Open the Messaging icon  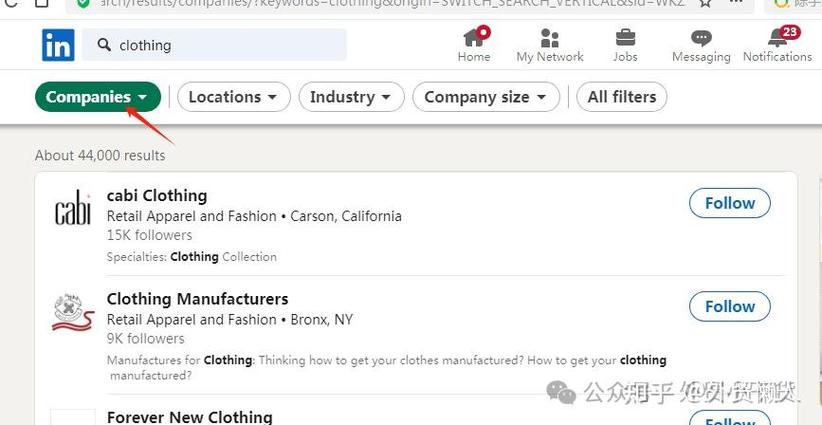[x=701, y=38]
